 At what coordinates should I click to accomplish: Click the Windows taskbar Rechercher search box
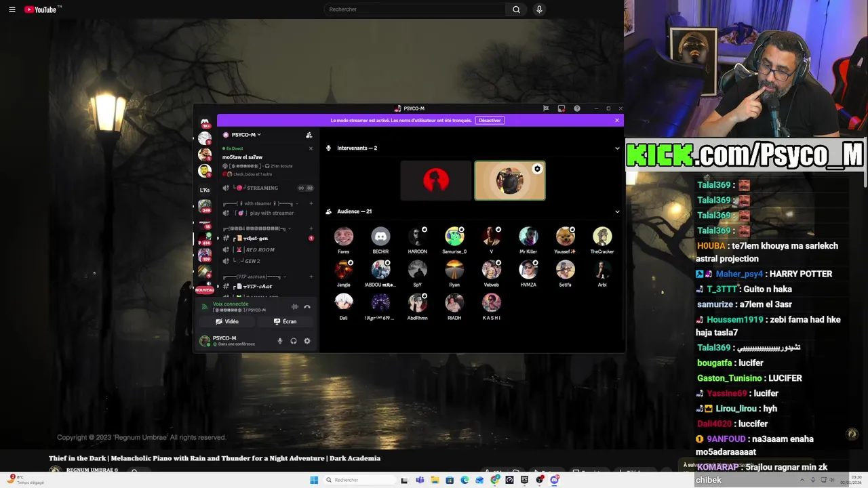359,480
